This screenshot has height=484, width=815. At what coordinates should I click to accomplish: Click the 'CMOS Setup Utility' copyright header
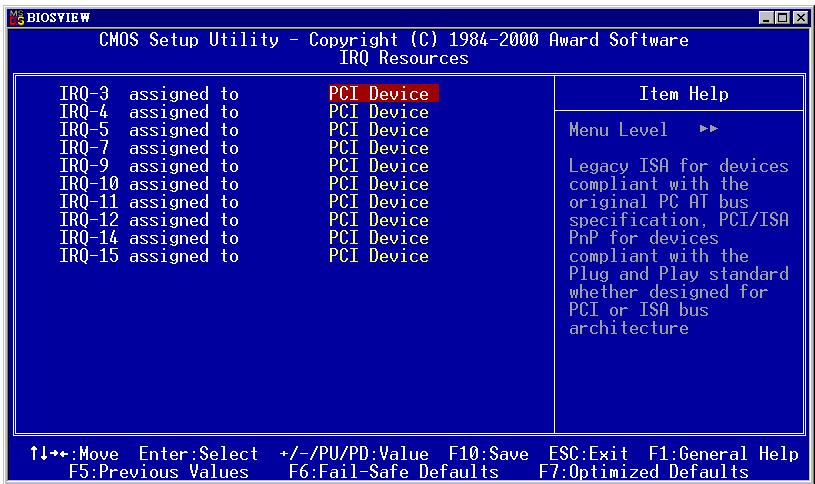(394, 40)
